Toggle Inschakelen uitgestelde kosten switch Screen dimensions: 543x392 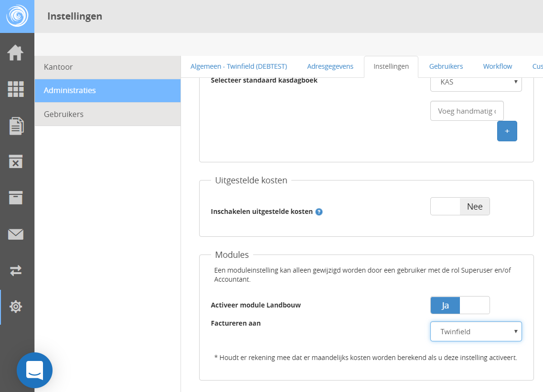[x=459, y=207]
